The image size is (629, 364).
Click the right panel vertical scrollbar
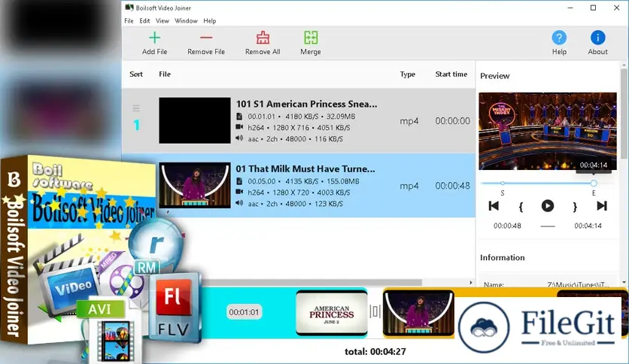click(624, 113)
